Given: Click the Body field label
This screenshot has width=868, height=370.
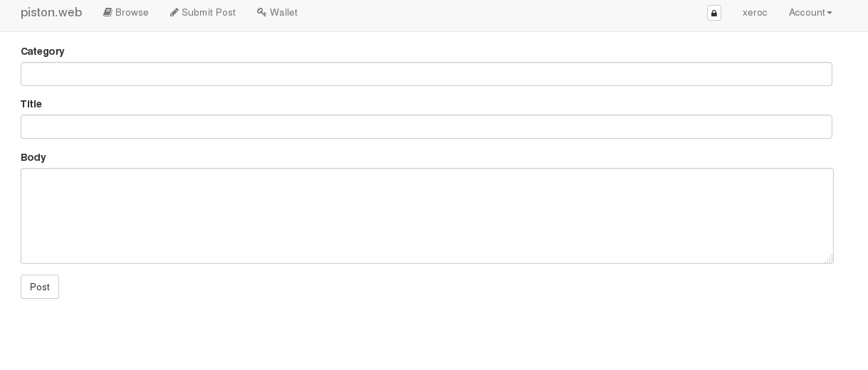Looking at the screenshot, I should (x=33, y=157).
